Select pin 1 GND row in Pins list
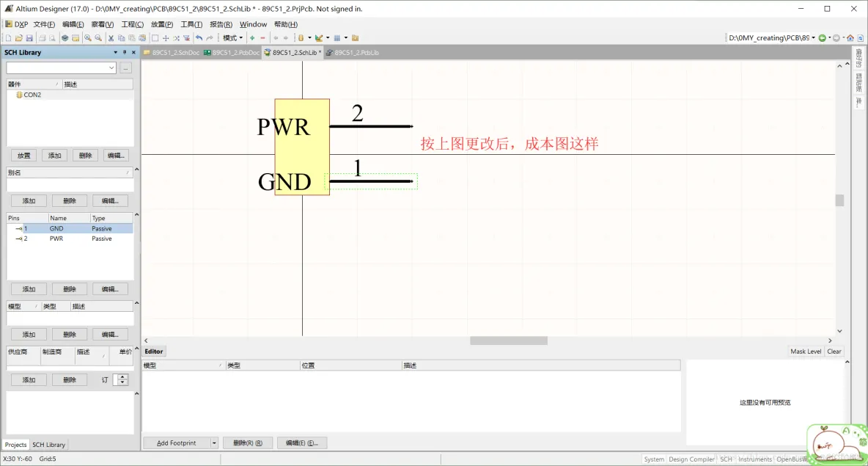The image size is (868, 466). (x=70, y=229)
